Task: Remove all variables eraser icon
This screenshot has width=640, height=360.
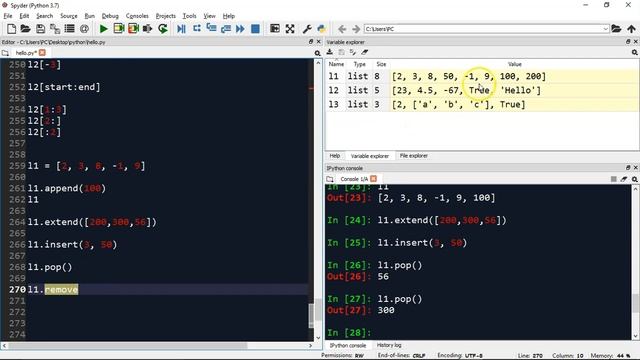Action: coord(364,52)
